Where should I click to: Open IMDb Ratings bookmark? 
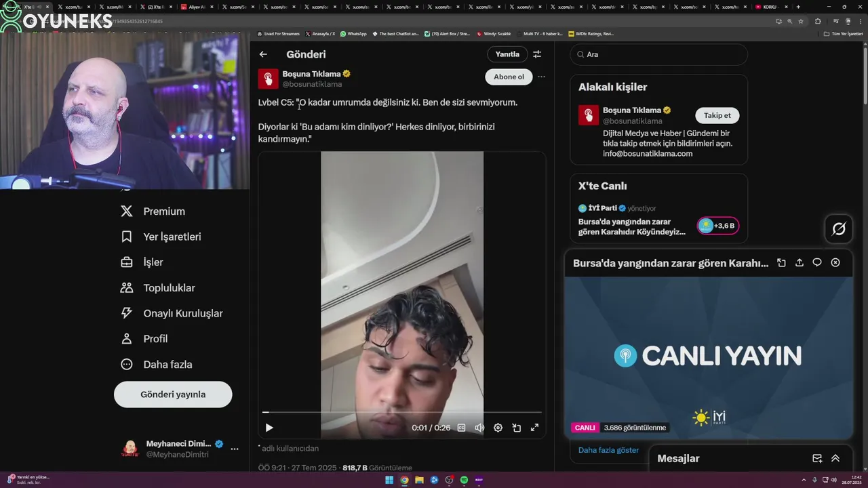[591, 33]
